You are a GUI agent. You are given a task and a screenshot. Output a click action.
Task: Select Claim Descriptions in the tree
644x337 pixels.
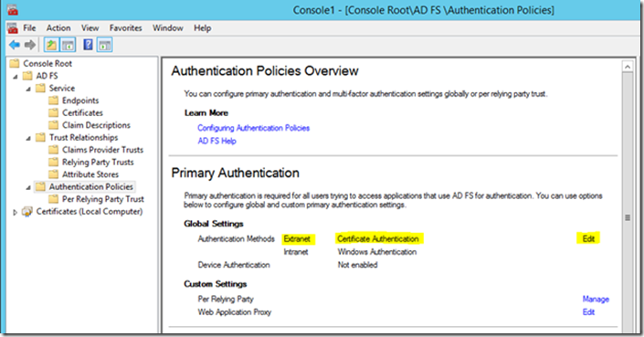96,125
